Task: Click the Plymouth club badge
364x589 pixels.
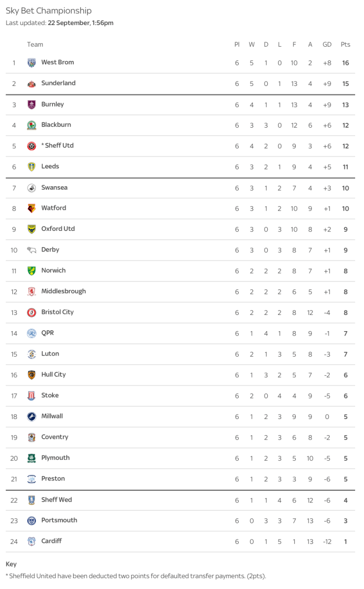Action: (x=31, y=458)
